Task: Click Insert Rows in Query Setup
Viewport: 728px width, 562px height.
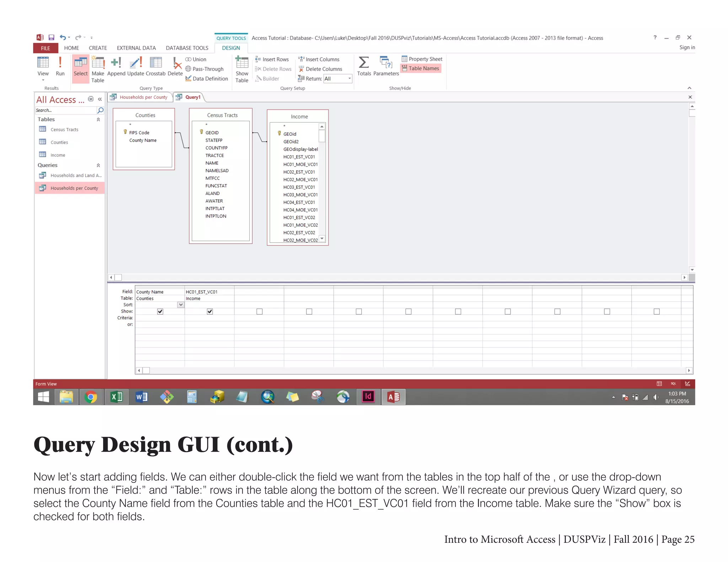Action: [x=272, y=59]
